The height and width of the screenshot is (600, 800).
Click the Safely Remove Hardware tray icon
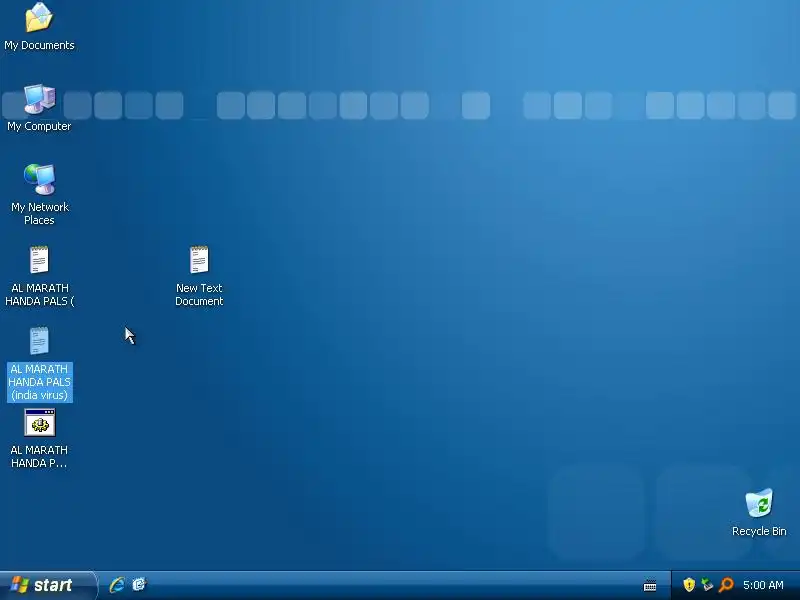pyautogui.click(x=707, y=585)
